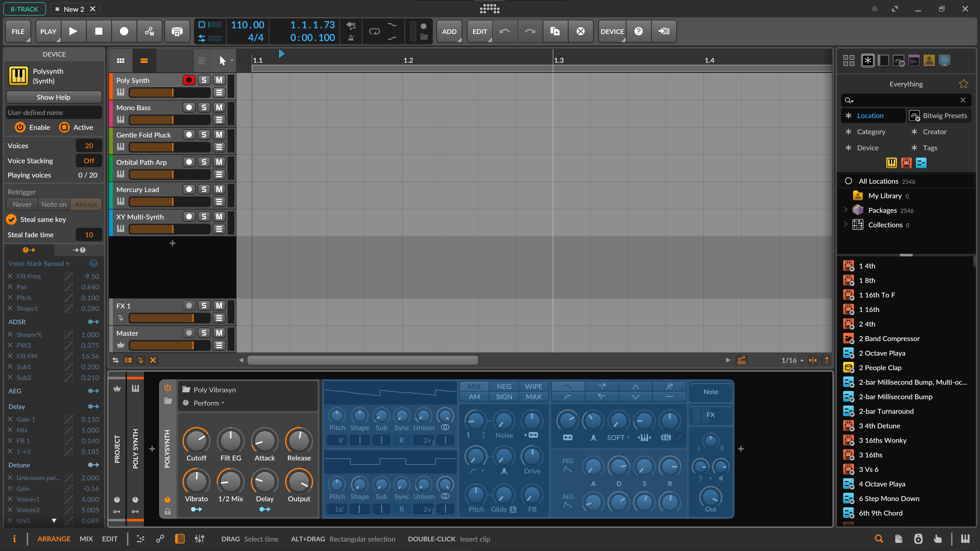Toggle the device Active button
The image size is (980, 551).
pos(64,127)
